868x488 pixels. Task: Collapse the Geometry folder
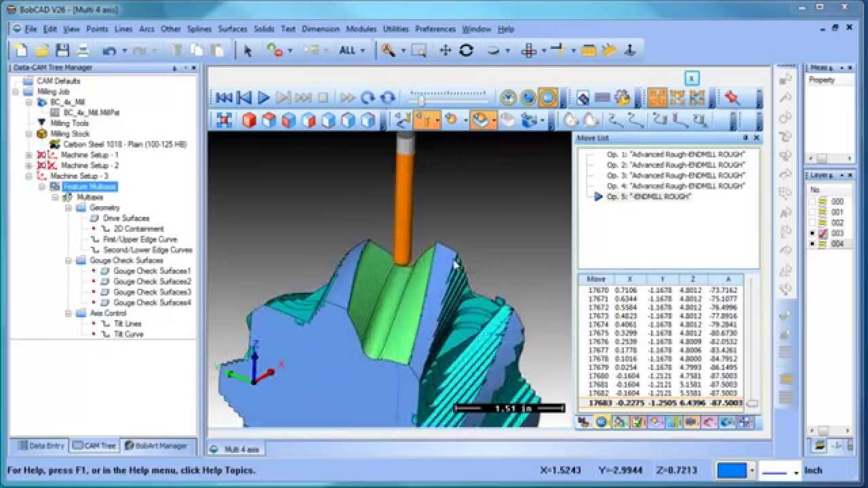tap(68, 208)
